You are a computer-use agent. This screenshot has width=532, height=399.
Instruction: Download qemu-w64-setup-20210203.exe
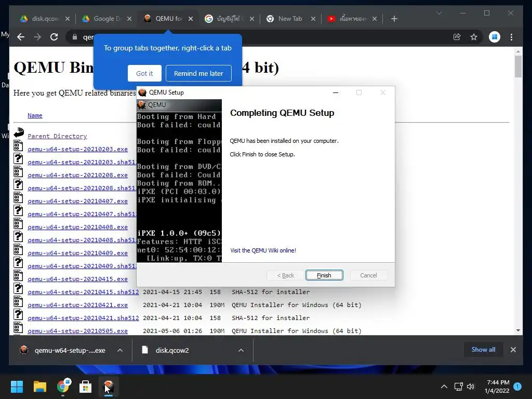[x=78, y=149]
